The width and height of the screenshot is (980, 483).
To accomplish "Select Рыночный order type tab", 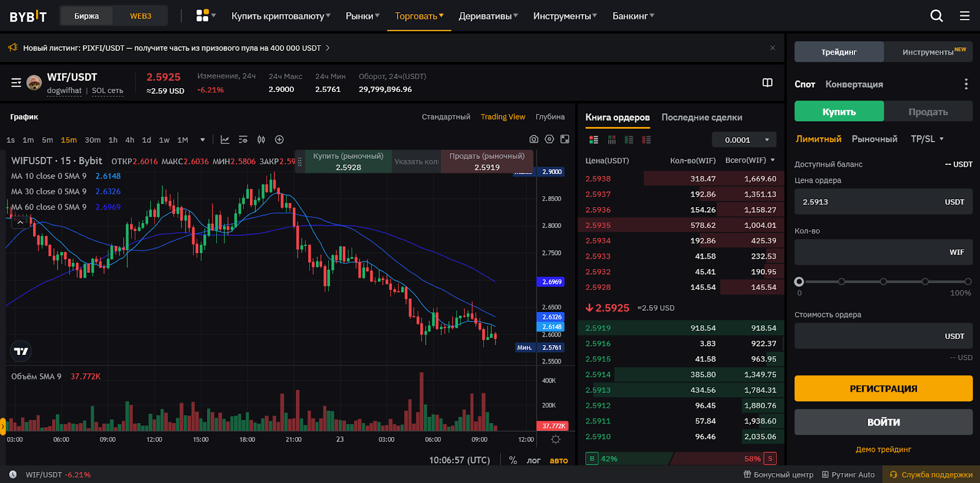I will click(874, 139).
